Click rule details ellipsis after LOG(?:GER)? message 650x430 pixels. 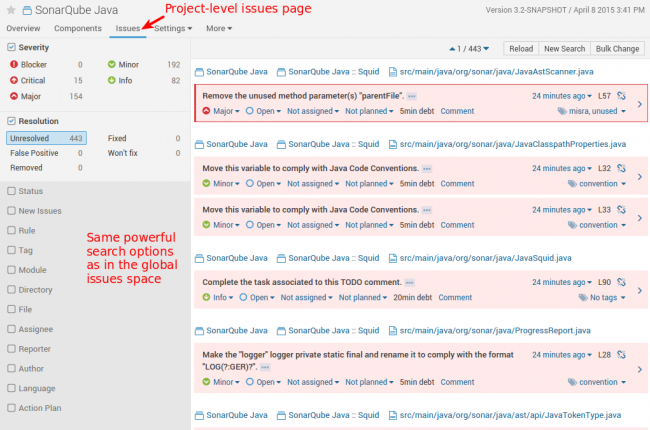[x=265, y=367]
